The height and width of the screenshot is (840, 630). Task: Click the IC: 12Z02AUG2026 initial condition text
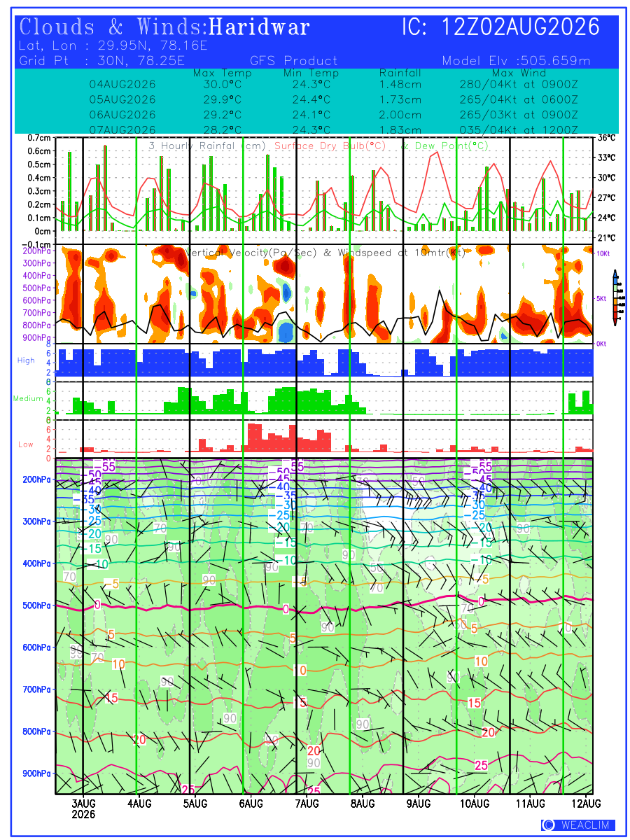coord(501,27)
